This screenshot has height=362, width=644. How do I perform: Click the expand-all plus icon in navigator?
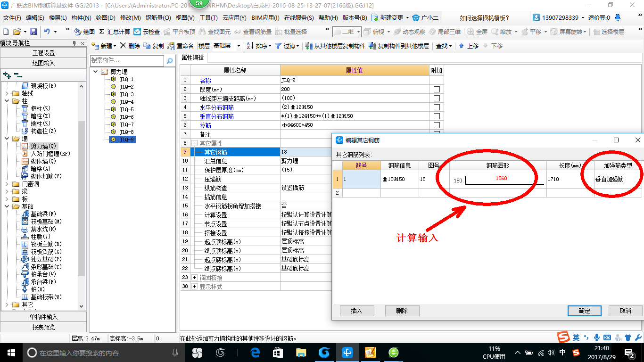coord(7,75)
